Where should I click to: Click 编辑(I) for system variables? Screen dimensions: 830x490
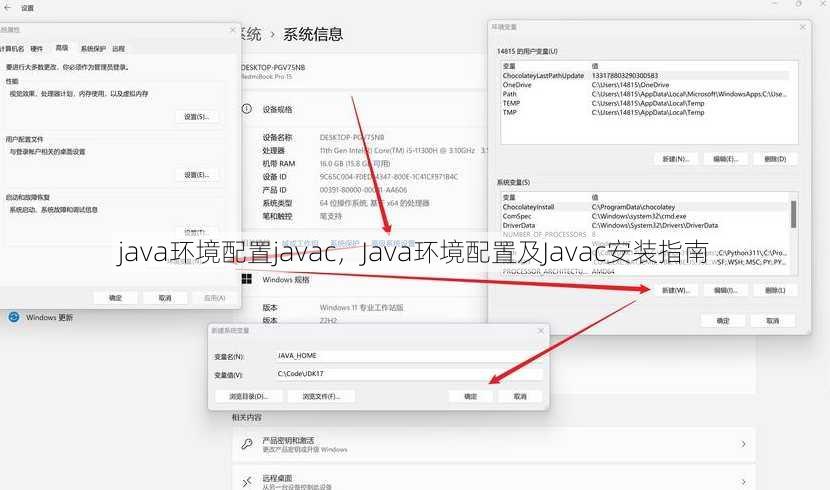726,290
